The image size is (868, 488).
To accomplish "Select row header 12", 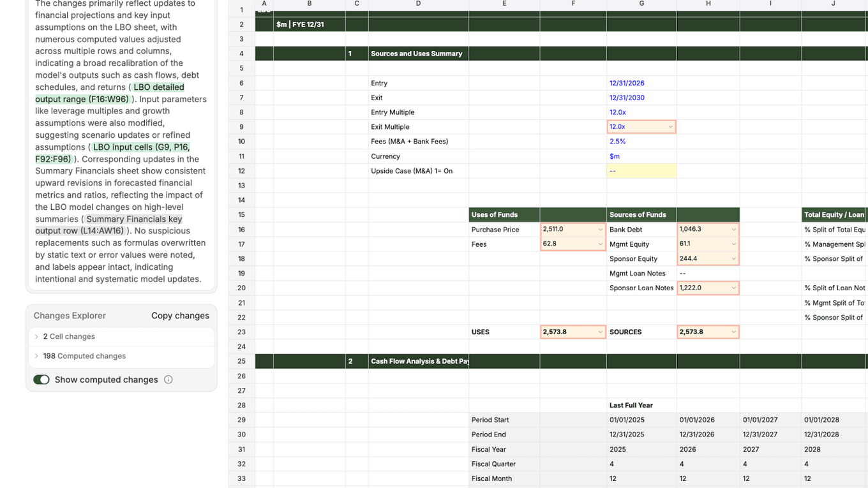I will (241, 171).
